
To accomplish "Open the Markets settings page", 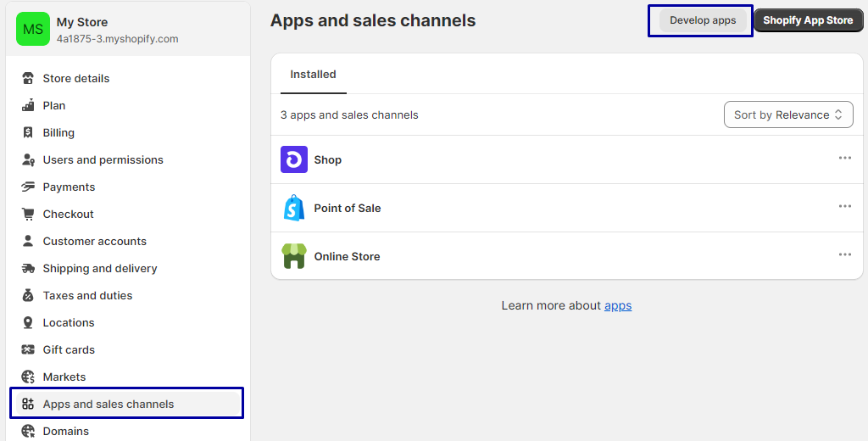I will point(64,377).
